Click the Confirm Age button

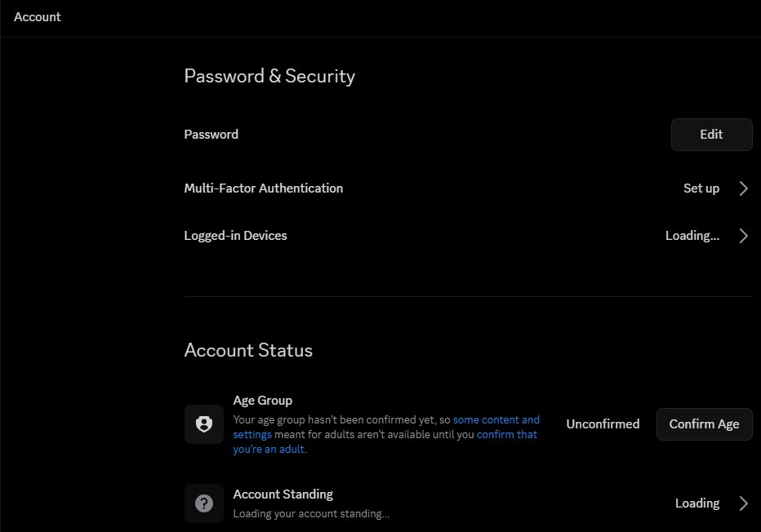coord(704,424)
